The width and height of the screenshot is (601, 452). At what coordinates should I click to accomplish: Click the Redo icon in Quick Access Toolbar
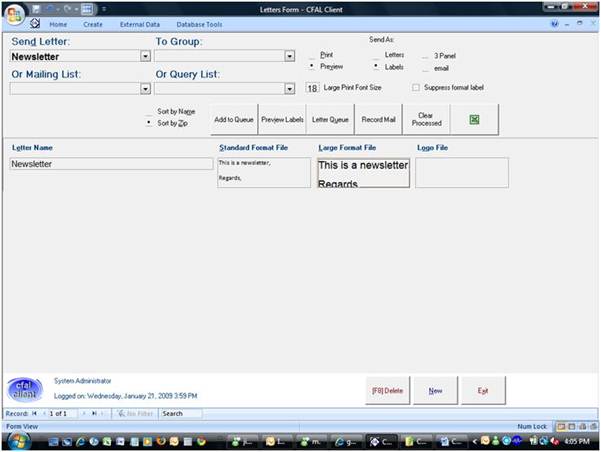[x=68, y=9]
